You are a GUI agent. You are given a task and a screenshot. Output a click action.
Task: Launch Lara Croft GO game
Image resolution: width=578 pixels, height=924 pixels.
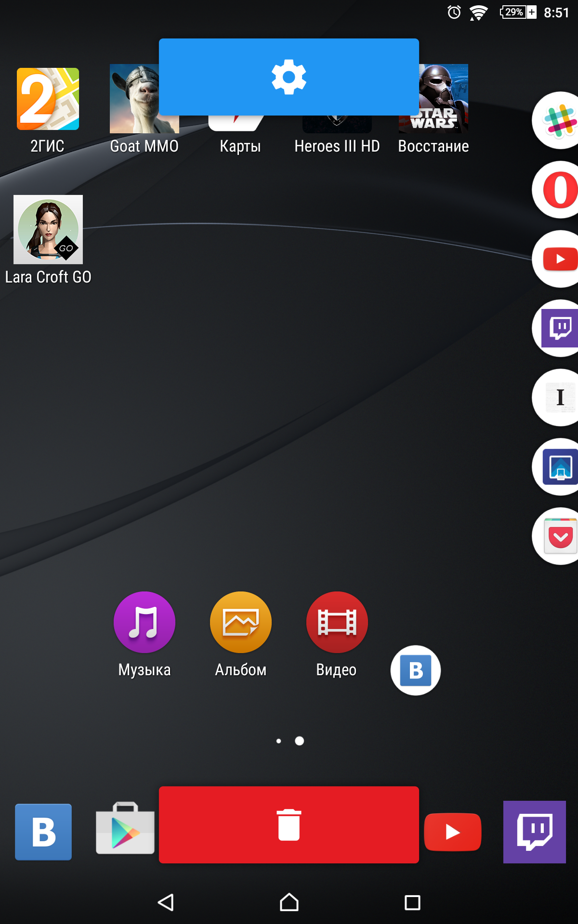48,230
